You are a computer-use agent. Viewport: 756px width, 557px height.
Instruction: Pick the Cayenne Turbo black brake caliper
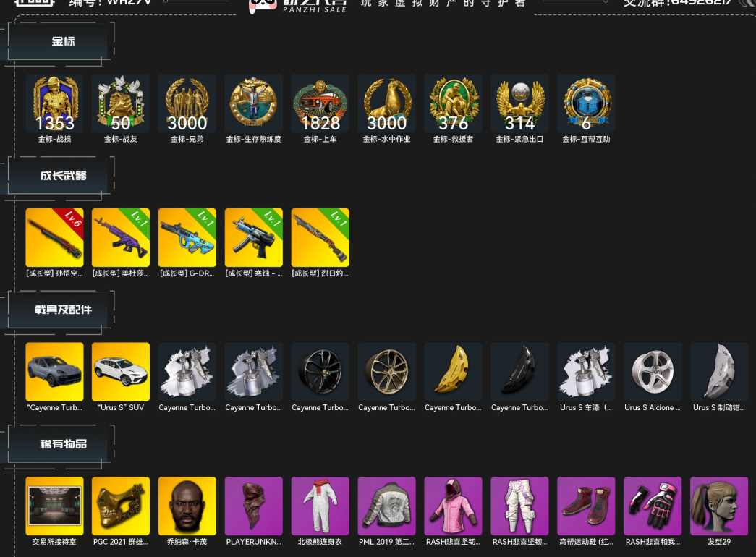(519, 371)
